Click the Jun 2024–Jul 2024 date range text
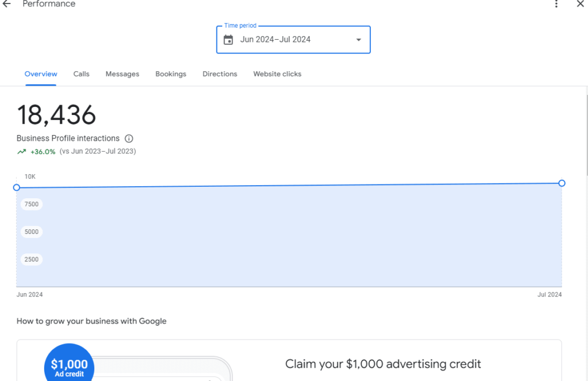This screenshot has width=588, height=381. pos(275,40)
